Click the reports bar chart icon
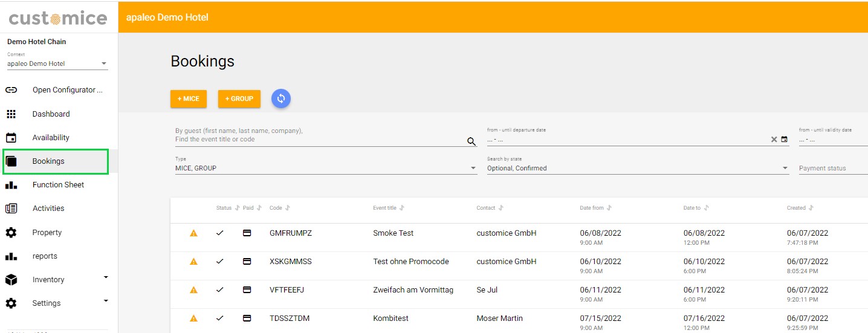This screenshot has width=868, height=333. point(11,256)
